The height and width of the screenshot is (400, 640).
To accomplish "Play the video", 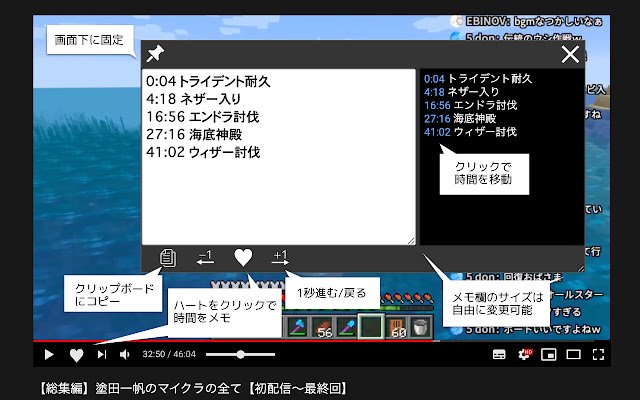I will click(49, 354).
